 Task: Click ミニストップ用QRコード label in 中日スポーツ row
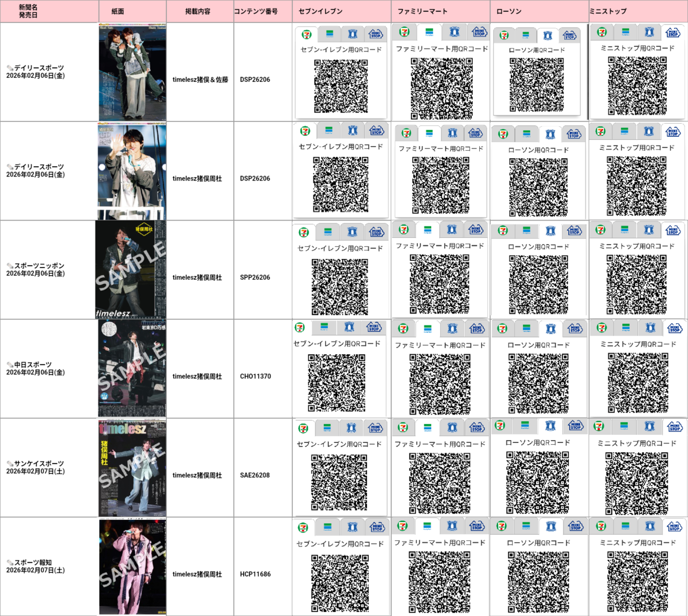638,344
